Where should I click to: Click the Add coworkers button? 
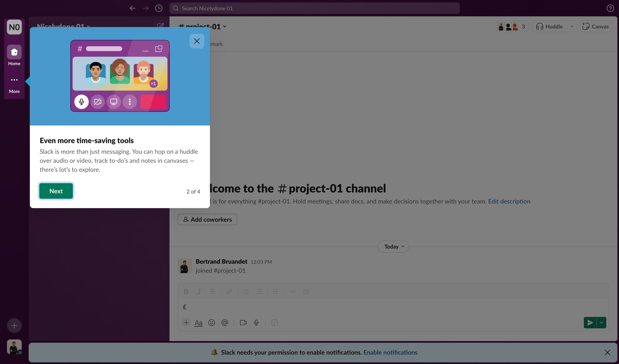point(207,220)
